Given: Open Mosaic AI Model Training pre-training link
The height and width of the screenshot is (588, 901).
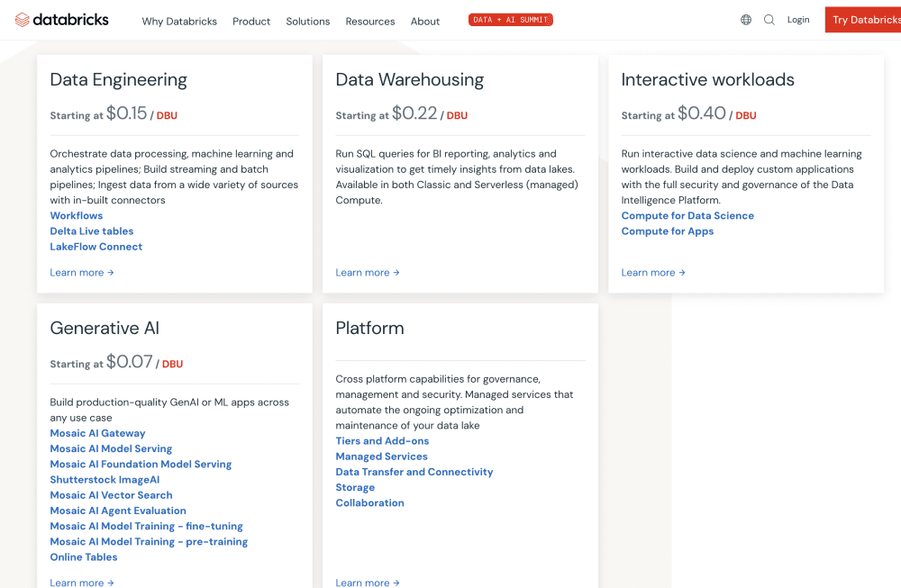Looking at the screenshot, I should tap(149, 541).
